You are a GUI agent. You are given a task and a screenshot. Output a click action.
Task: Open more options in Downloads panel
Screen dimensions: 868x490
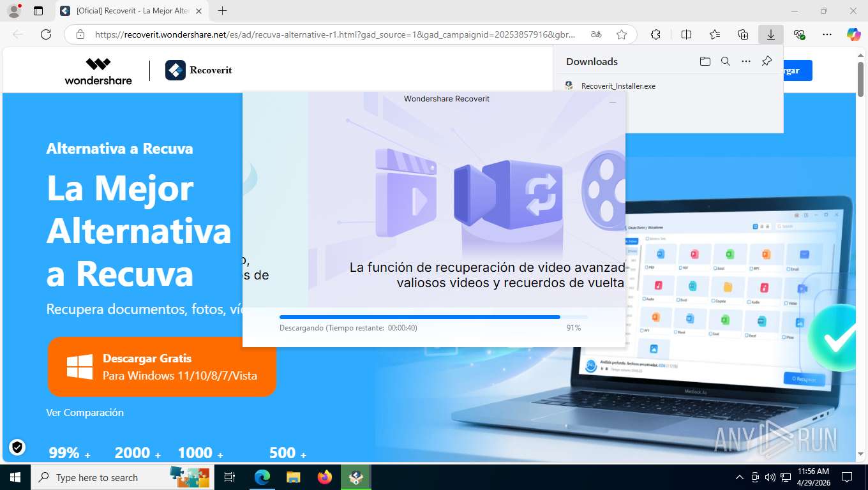click(x=746, y=61)
